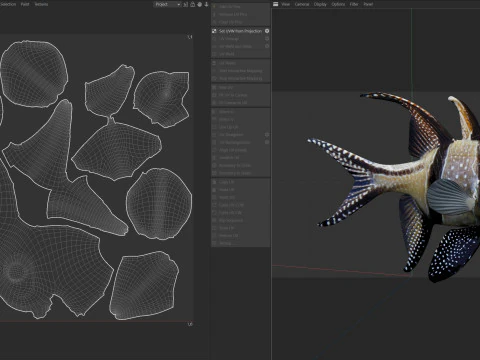
Task: Click the Remove UV Pins command
Action: (x=240, y=14)
